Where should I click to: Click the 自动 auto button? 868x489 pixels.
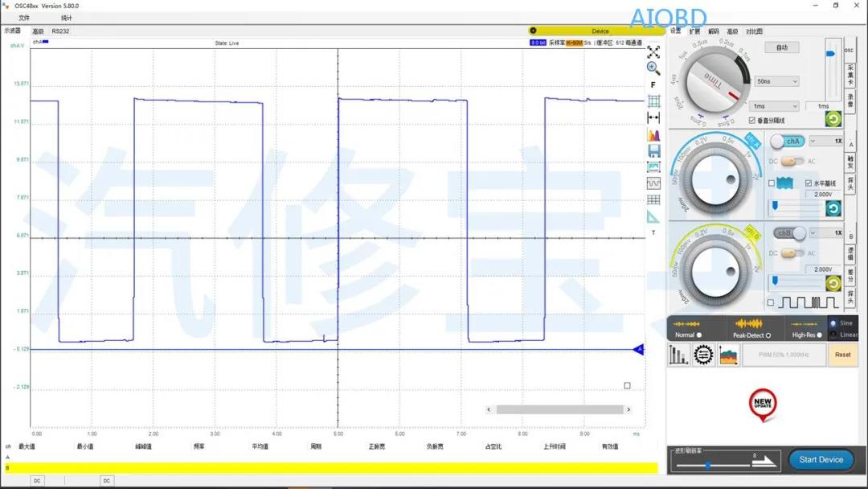click(782, 47)
